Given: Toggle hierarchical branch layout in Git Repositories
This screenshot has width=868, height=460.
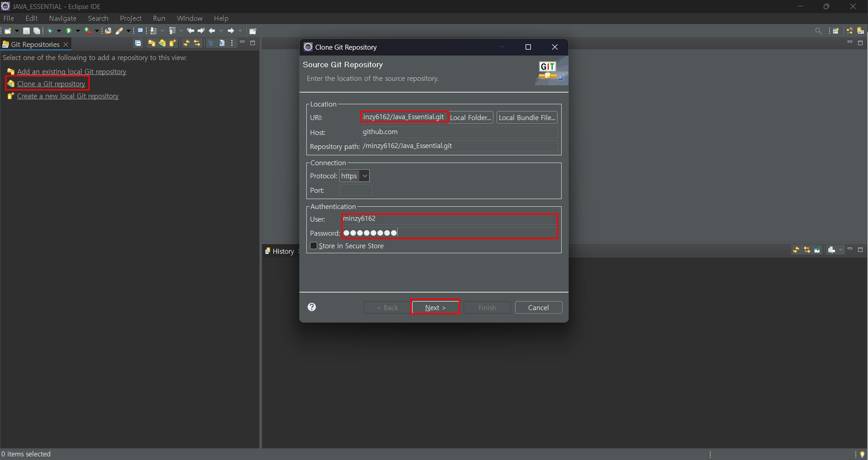Looking at the screenshot, I should [211, 43].
